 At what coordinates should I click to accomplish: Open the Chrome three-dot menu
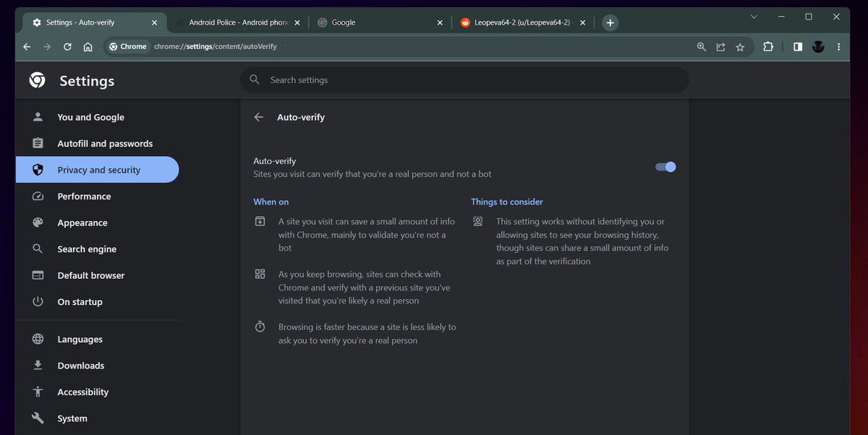pos(838,46)
